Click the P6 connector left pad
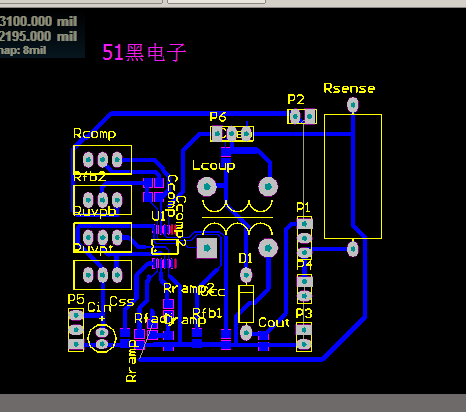The width and height of the screenshot is (466, 412). point(217,134)
